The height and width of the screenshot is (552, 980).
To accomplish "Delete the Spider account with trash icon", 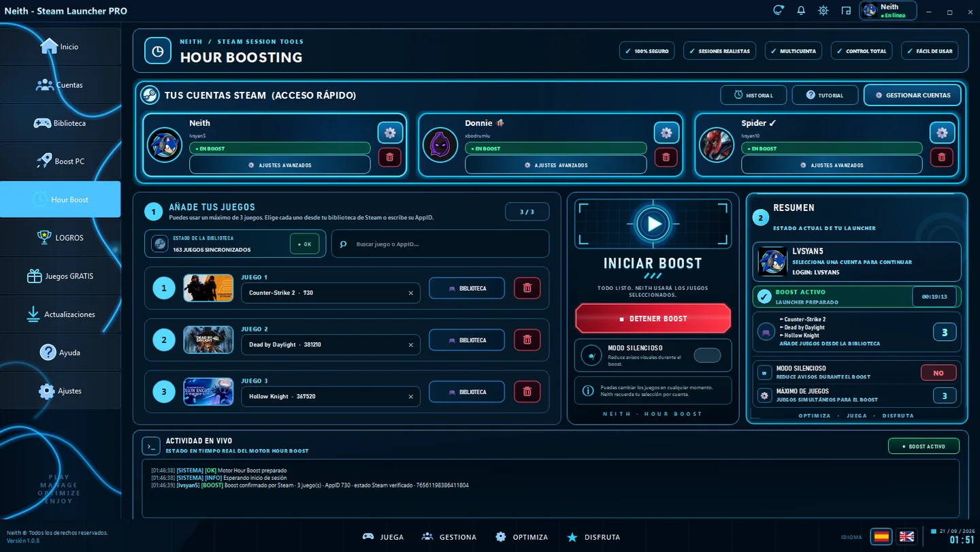I will click(942, 157).
